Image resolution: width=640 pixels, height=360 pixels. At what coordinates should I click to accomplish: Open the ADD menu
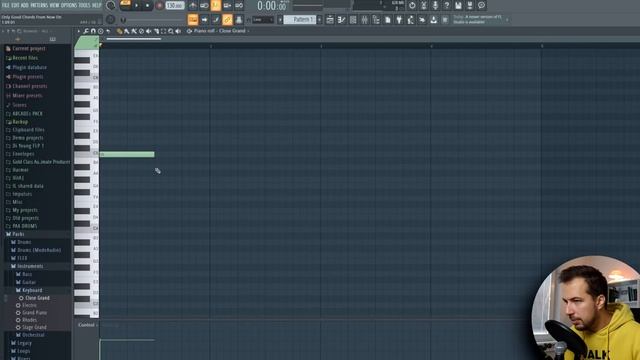point(24,5)
